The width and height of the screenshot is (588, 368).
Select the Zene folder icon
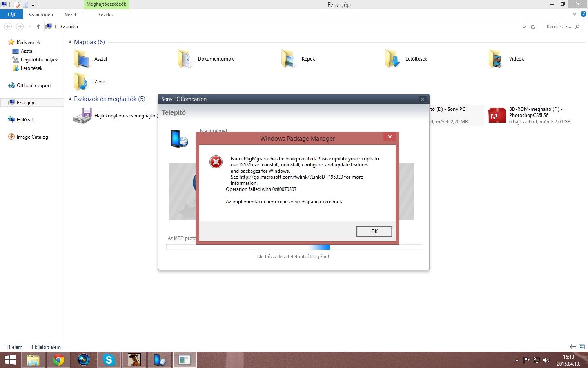click(81, 82)
